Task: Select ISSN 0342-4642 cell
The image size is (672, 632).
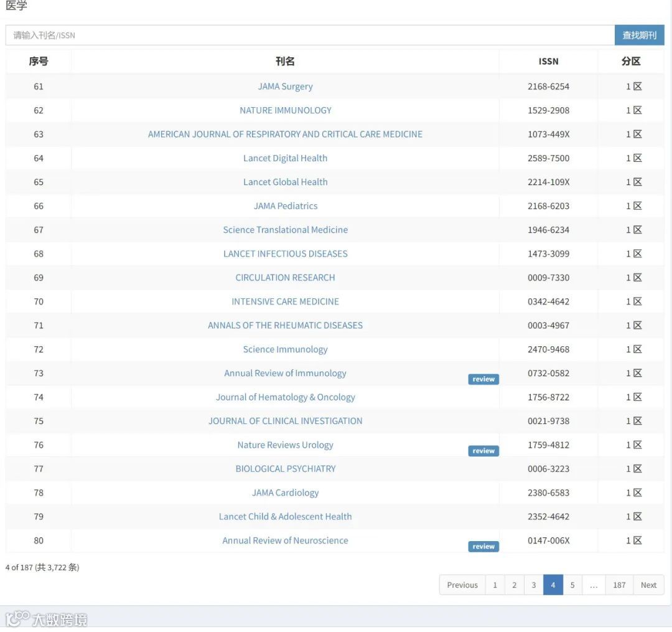Action: [x=549, y=301]
